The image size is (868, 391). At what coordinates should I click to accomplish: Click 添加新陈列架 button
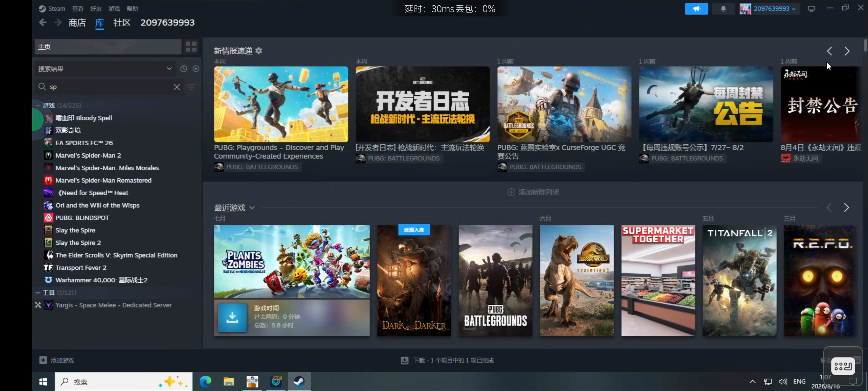click(533, 192)
